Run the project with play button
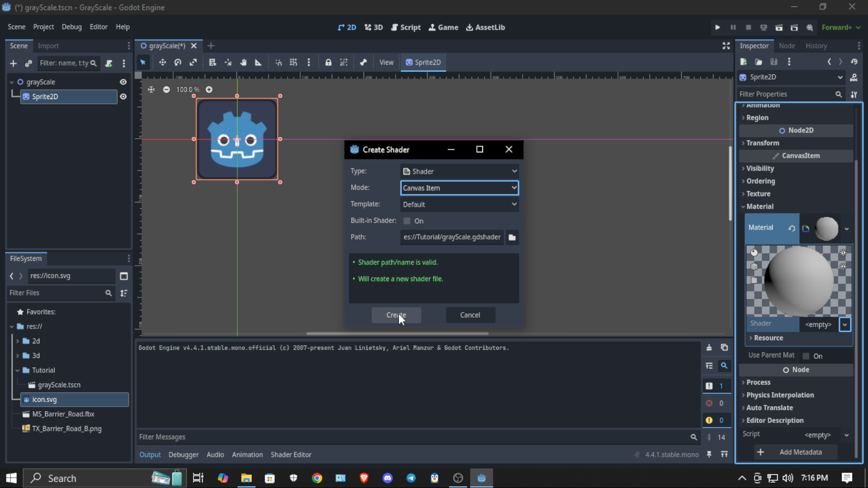Viewport: 868px width, 488px height. click(717, 28)
